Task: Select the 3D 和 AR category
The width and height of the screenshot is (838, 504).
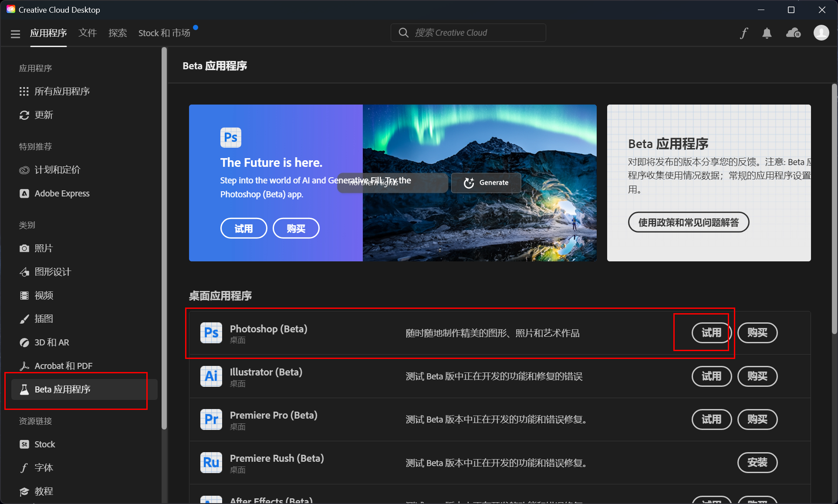Action: pos(84,342)
